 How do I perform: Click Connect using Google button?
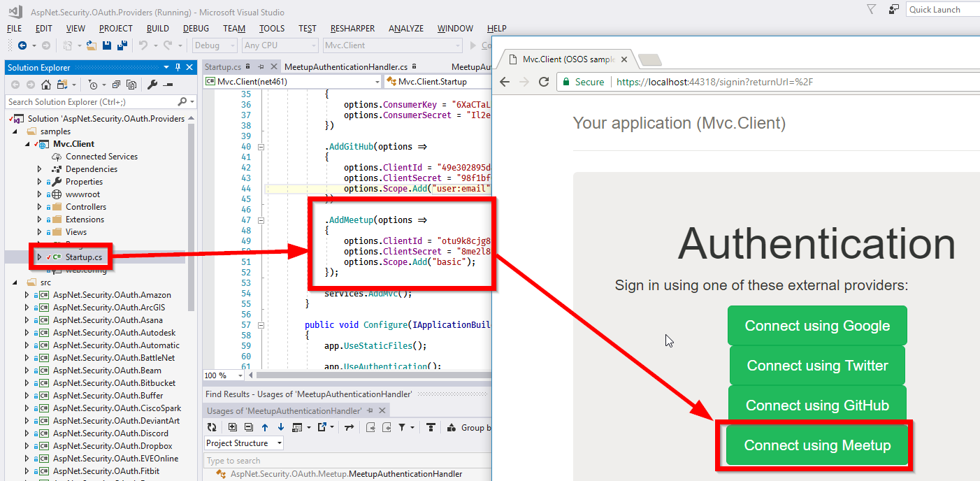click(x=817, y=326)
